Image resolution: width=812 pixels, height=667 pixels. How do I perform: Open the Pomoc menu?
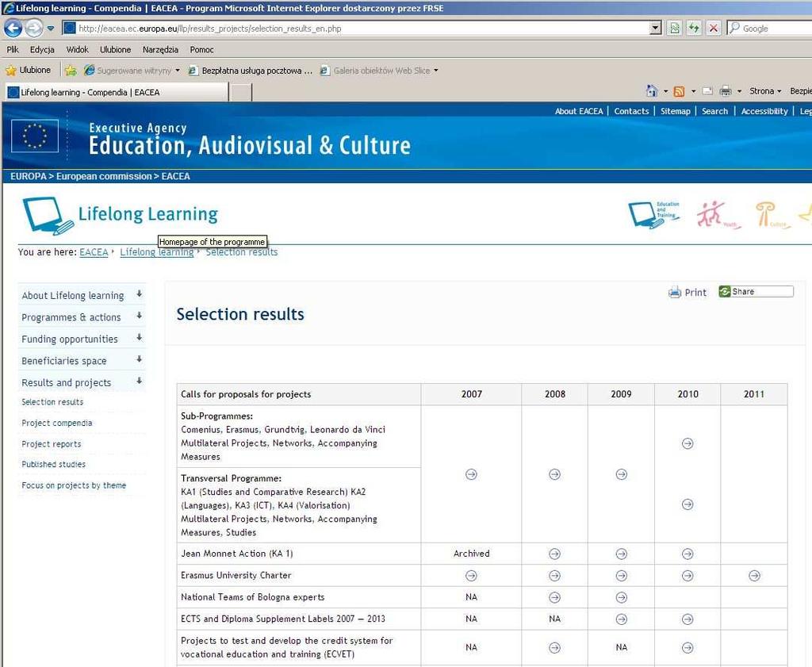201,50
